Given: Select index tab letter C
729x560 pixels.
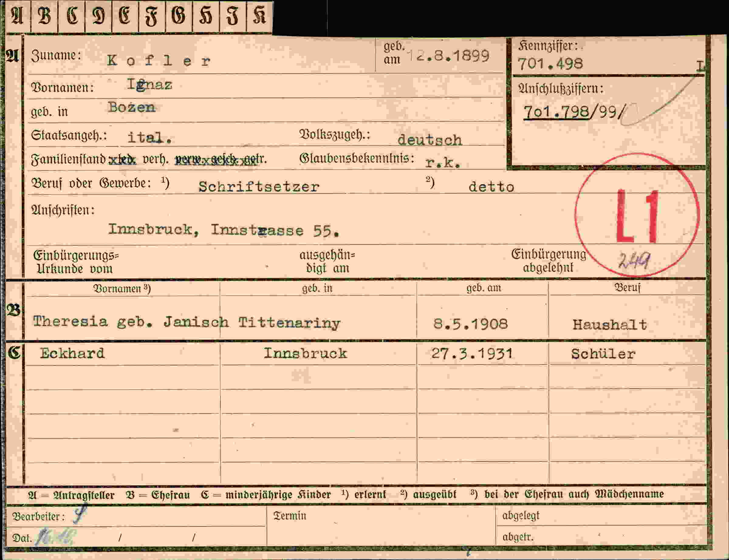Looking at the screenshot, I should click(x=71, y=16).
